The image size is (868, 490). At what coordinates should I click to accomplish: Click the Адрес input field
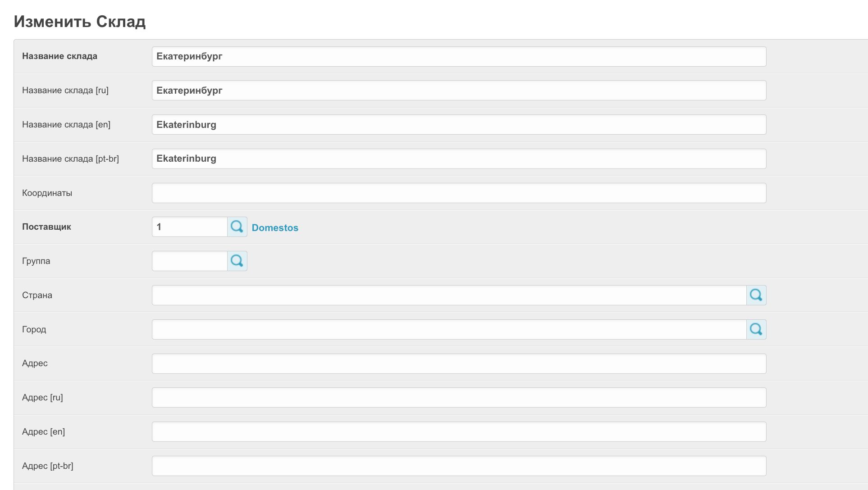coord(459,364)
